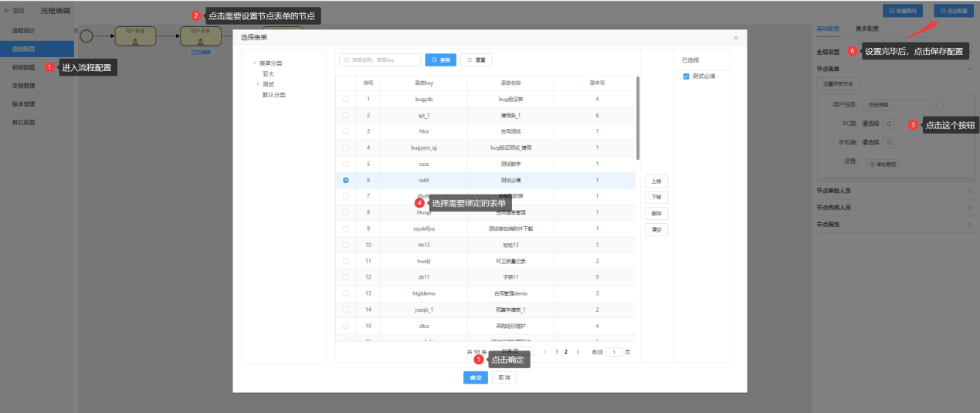Screen dimensions: 980x413
Task: Open the 用户任务 在线表单 dropdown
Action: click(904, 104)
